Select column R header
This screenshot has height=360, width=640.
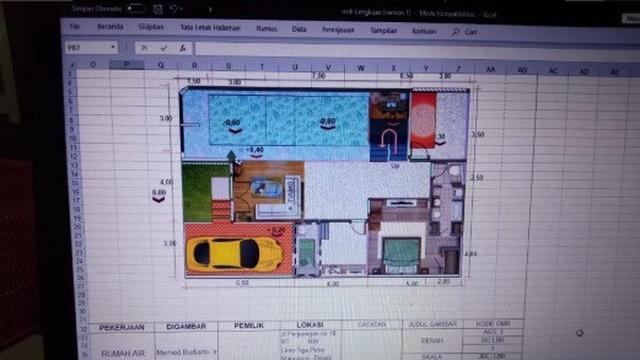click(x=194, y=65)
